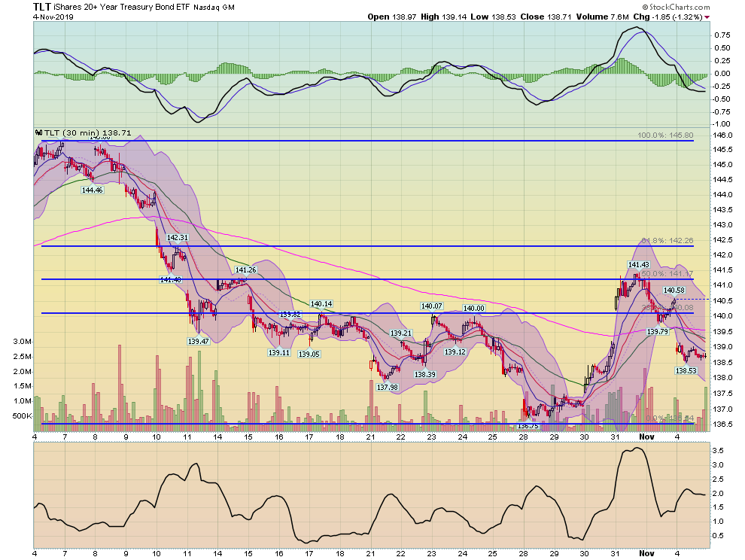Click the 138.53 price low label
745x560 pixels.
[x=686, y=371]
